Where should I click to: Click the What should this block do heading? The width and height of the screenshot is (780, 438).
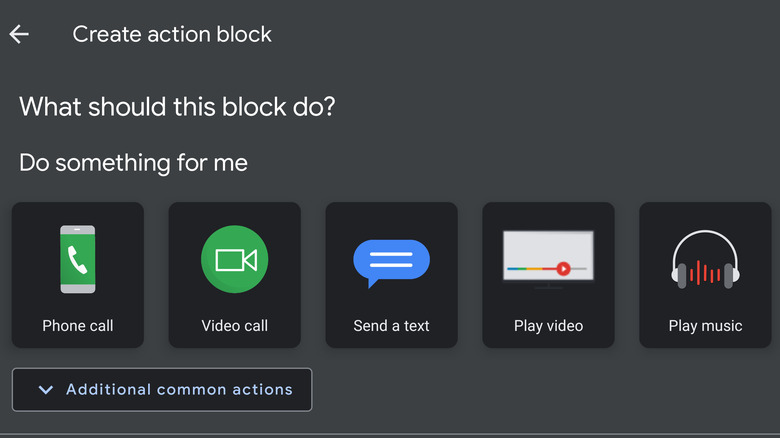click(x=177, y=106)
